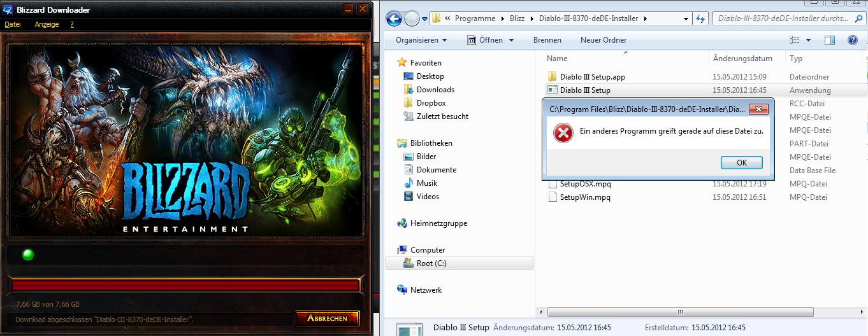Image resolution: width=868 pixels, height=336 pixels.
Task: Click the Musik note icon under Bibliotheken
Action: click(409, 183)
